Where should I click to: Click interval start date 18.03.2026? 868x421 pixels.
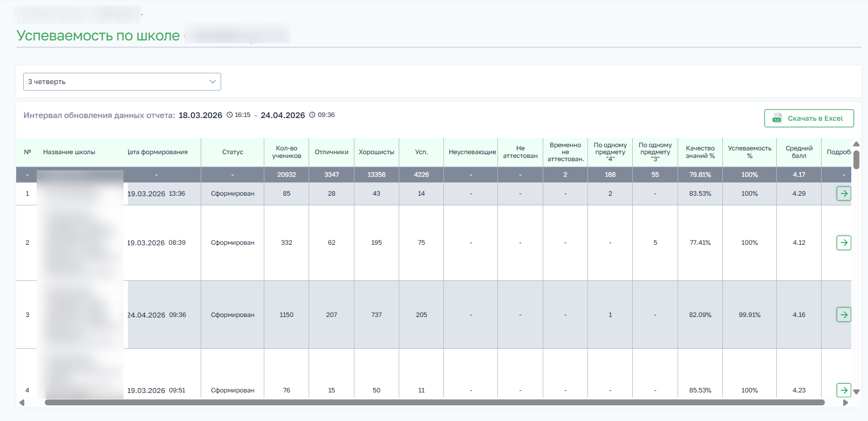(x=200, y=115)
